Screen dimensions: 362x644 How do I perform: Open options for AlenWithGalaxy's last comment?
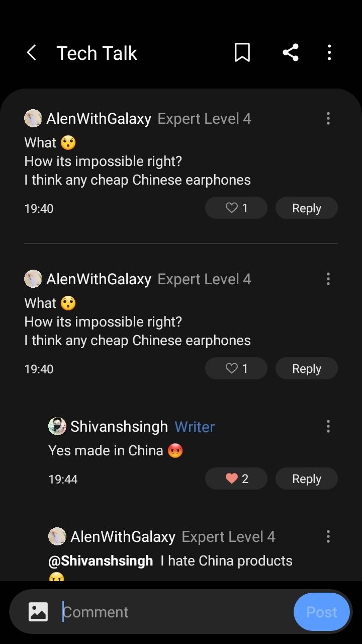click(x=328, y=536)
